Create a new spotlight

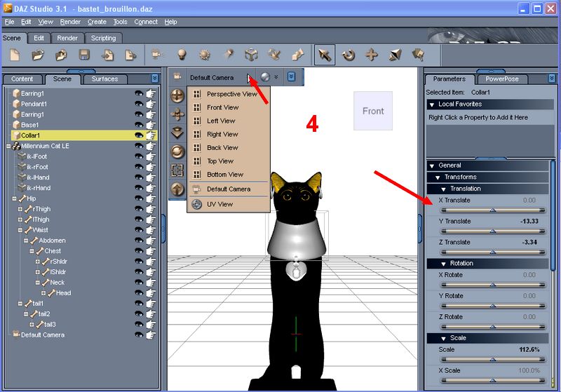point(229,55)
